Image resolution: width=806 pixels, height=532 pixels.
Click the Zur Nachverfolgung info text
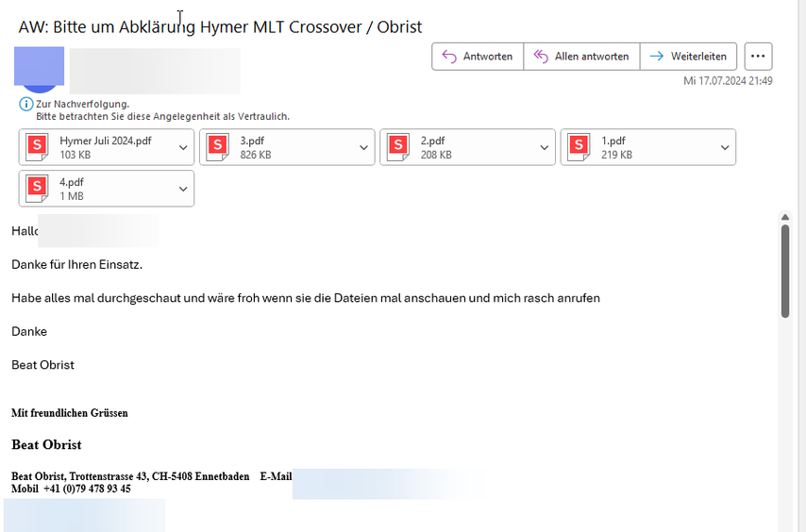(83, 104)
